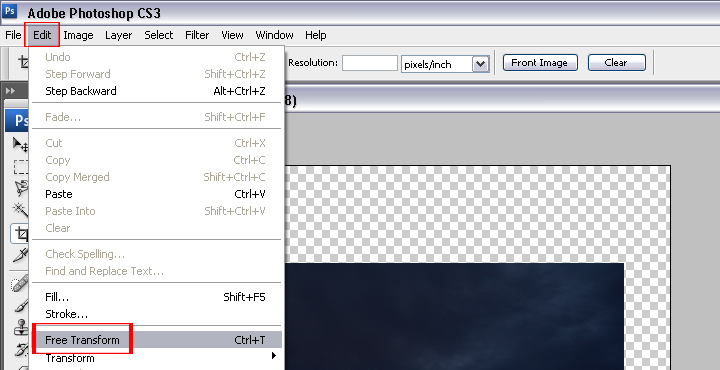Expand the Transform submenu arrow
The height and width of the screenshot is (370, 720).
274,355
